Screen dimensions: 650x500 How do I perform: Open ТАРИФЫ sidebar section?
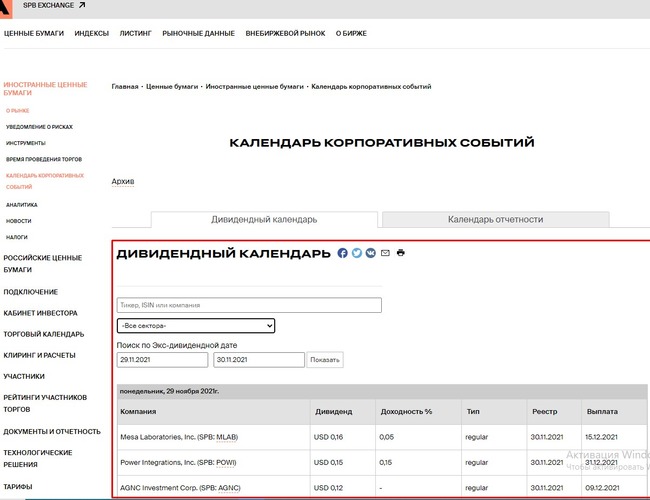[18, 487]
